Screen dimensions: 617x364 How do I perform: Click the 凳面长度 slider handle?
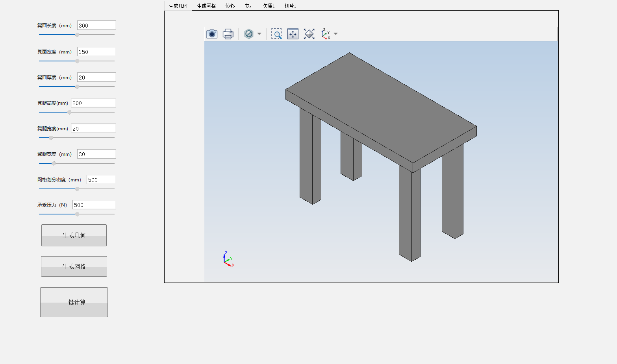[x=77, y=35]
